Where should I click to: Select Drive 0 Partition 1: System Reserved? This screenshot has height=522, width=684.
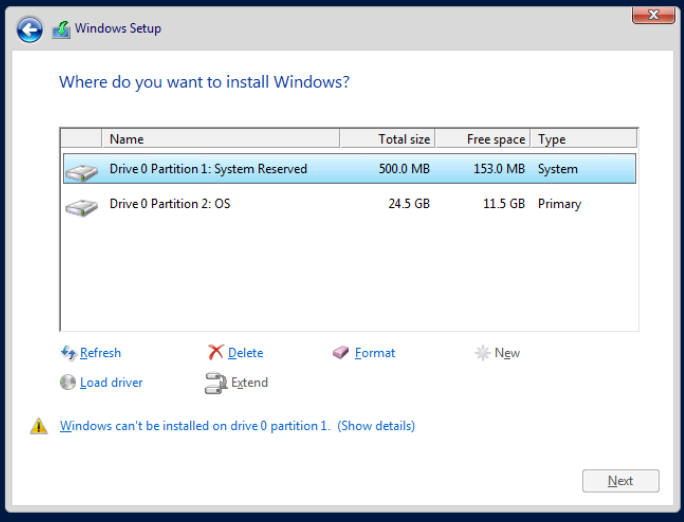coord(208,169)
